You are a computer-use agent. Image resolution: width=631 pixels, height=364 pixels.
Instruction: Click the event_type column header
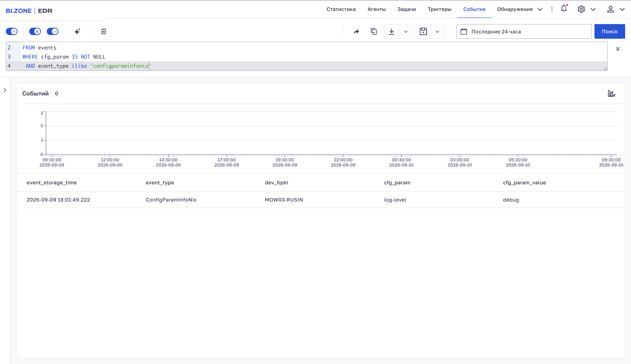pyautogui.click(x=160, y=183)
